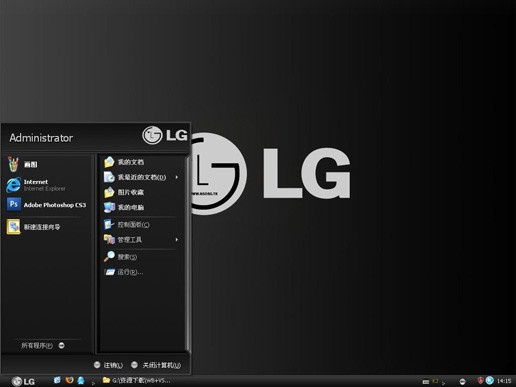The width and height of the screenshot is (516, 387).
Task: Expand the recent documents submenu arrow
Action: [x=177, y=177]
